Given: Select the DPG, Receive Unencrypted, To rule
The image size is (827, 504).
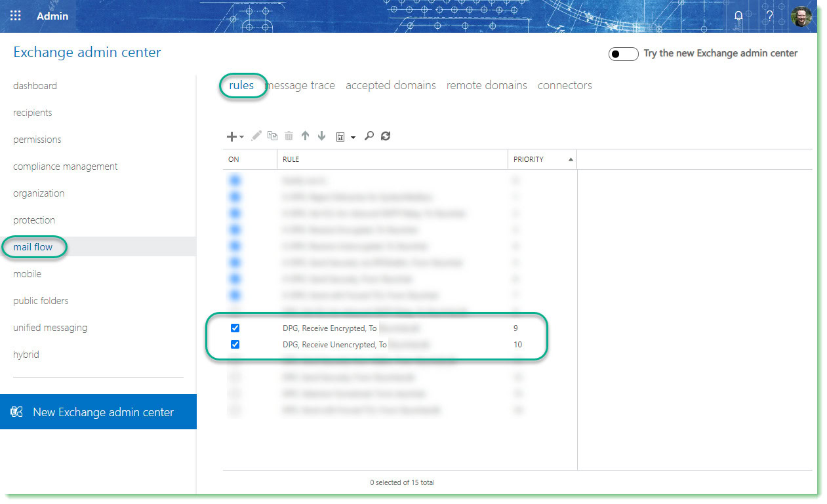Looking at the screenshot, I should click(x=334, y=344).
